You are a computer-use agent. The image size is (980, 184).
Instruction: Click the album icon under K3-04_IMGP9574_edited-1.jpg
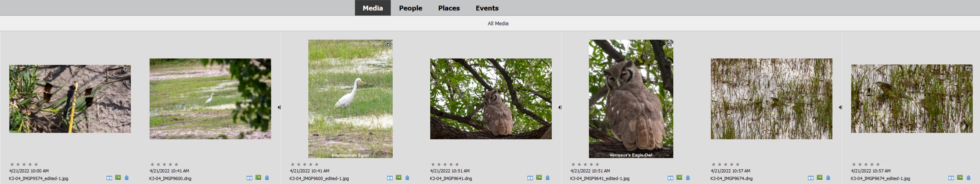point(118,177)
